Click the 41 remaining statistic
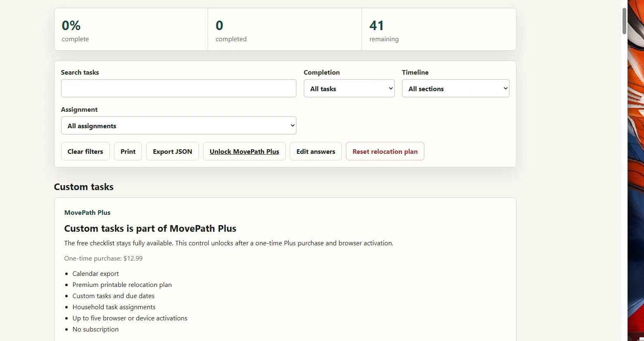 coord(439,30)
